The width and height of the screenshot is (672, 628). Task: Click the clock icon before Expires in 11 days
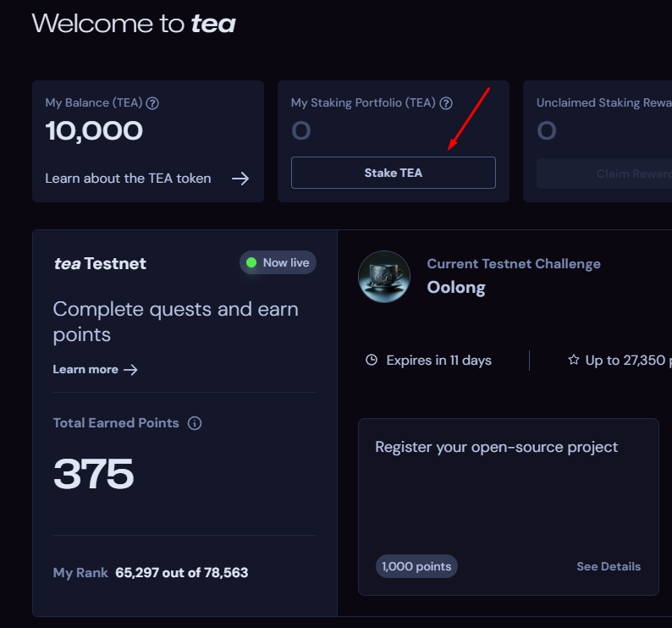click(x=371, y=361)
